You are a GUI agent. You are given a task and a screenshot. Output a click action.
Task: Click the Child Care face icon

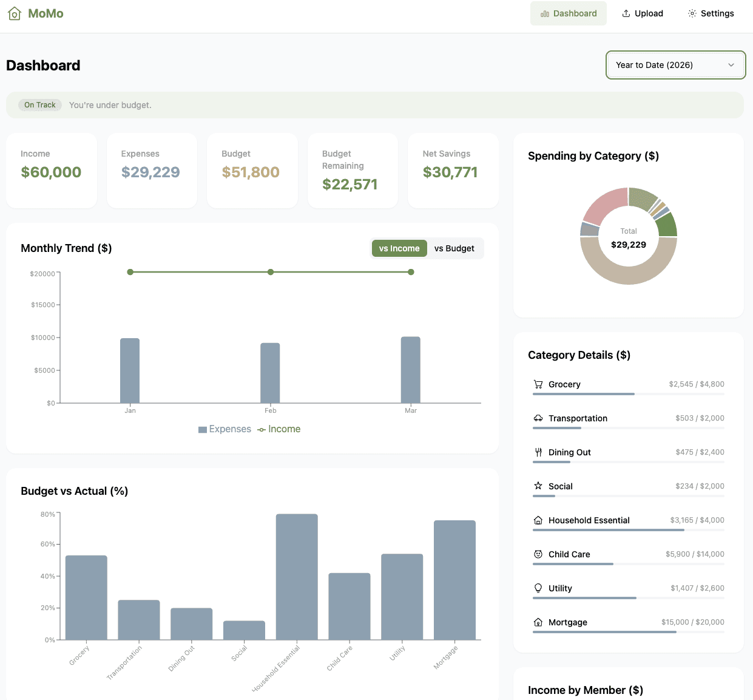click(538, 554)
